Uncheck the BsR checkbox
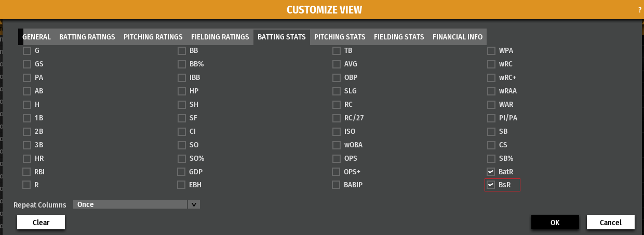Screen dimensions: 644x235 pos(491,185)
